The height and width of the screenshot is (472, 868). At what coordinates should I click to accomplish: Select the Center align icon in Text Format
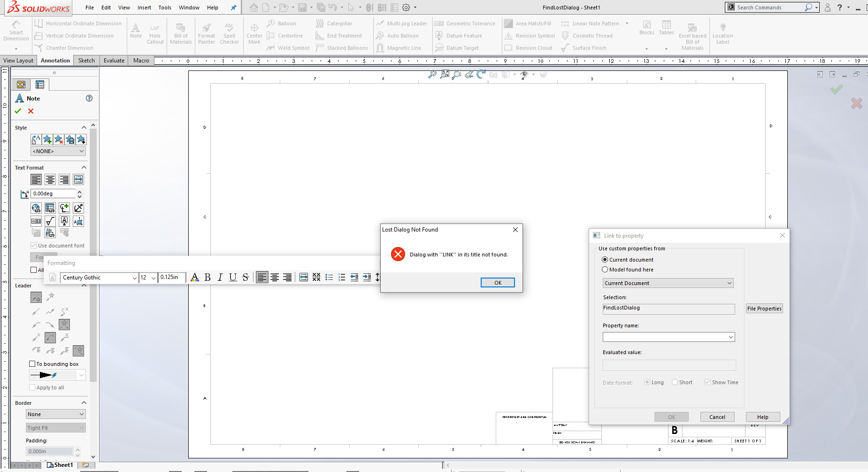pyautogui.click(x=50, y=179)
